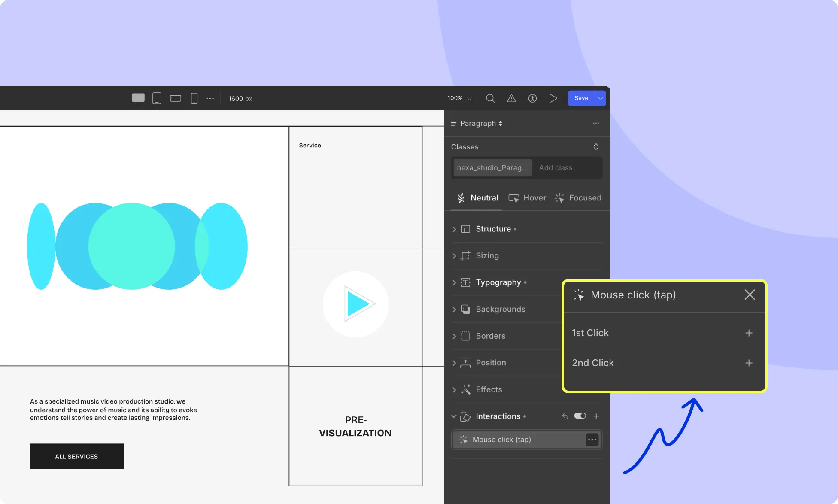Open options for Mouse click (tap) interaction
This screenshot has width=838, height=504.
point(592,440)
